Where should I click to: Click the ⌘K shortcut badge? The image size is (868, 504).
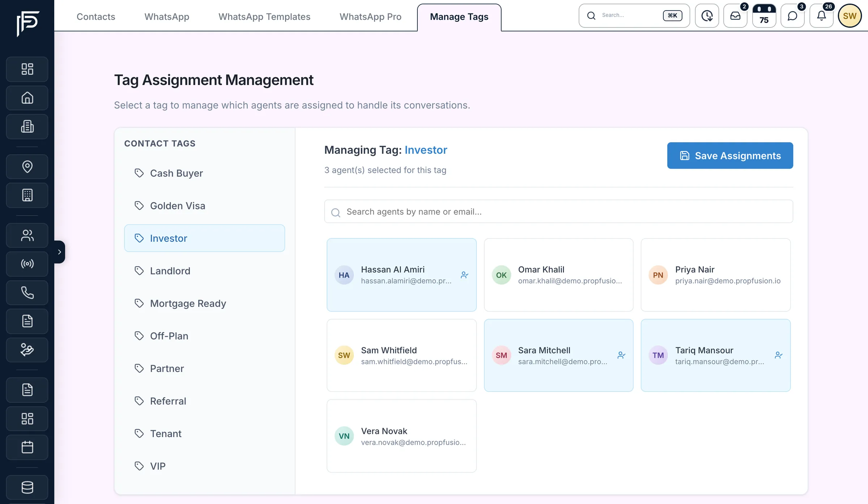coord(672,16)
